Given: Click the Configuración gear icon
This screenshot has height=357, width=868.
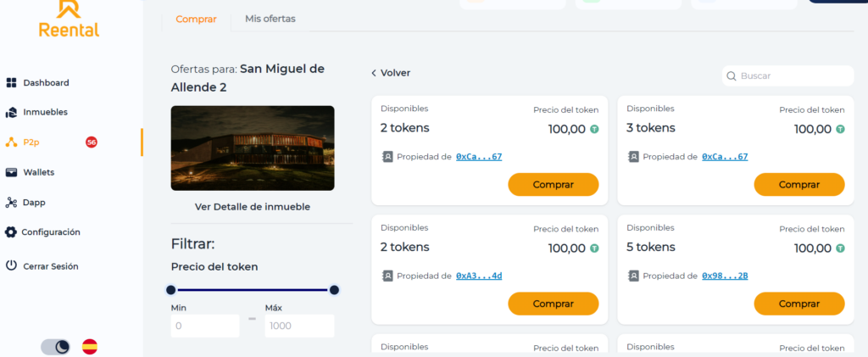Looking at the screenshot, I should click(11, 232).
